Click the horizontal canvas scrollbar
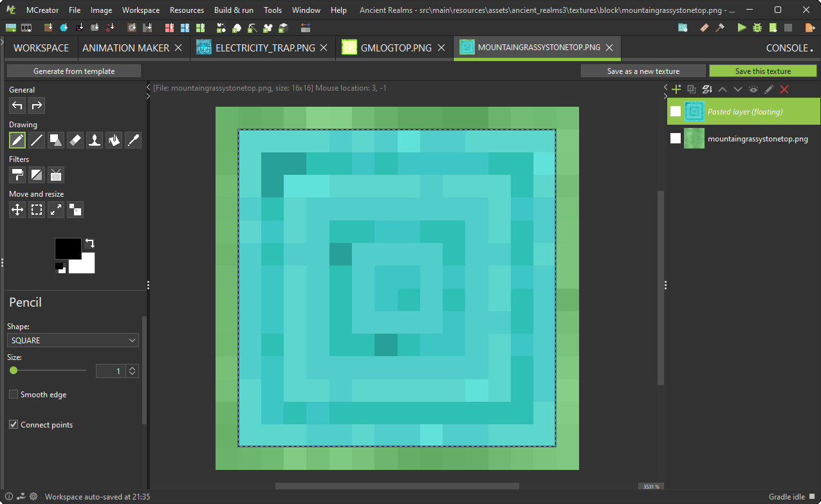Image resolution: width=821 pixels, height=504 pixels. 397,486
